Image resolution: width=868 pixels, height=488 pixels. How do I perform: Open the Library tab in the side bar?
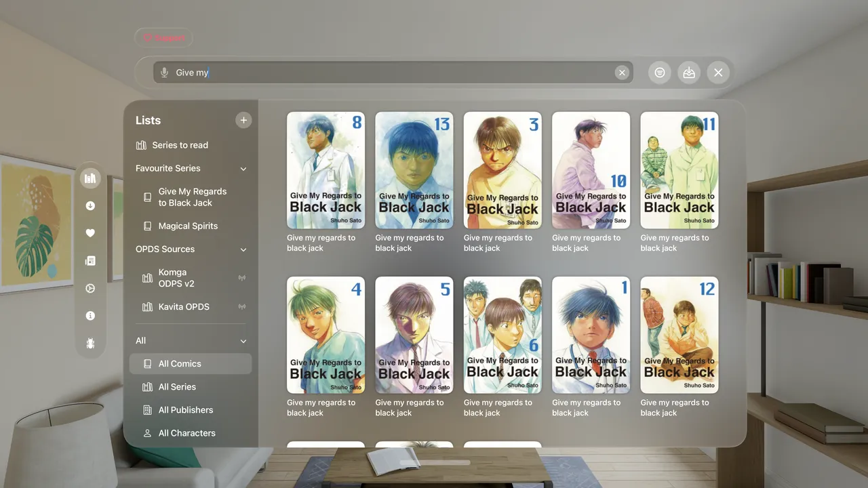90,178
